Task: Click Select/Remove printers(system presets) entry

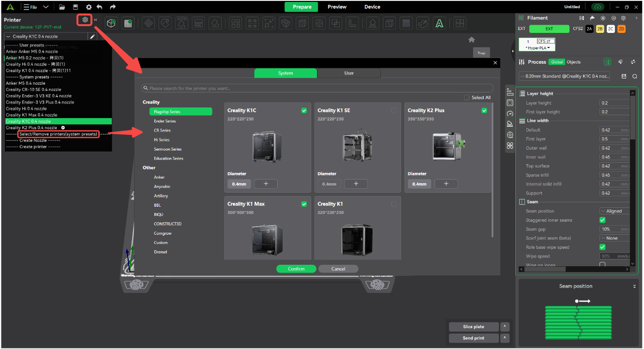Action: [x=58, y=134]
